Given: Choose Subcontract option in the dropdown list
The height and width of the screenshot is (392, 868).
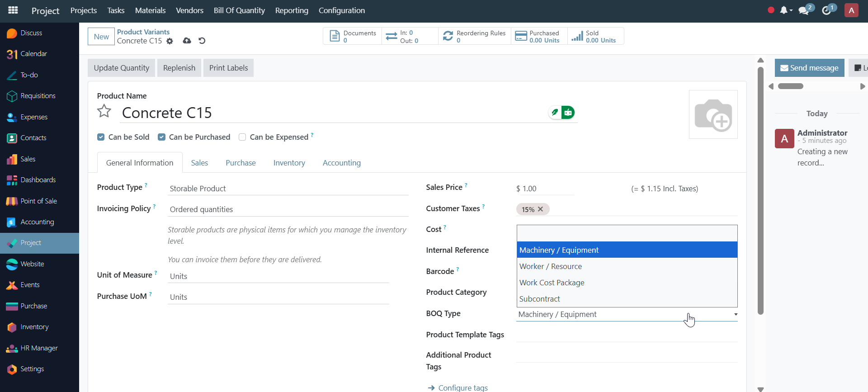Looking at the screenshot, I should (x=539, y=299).
